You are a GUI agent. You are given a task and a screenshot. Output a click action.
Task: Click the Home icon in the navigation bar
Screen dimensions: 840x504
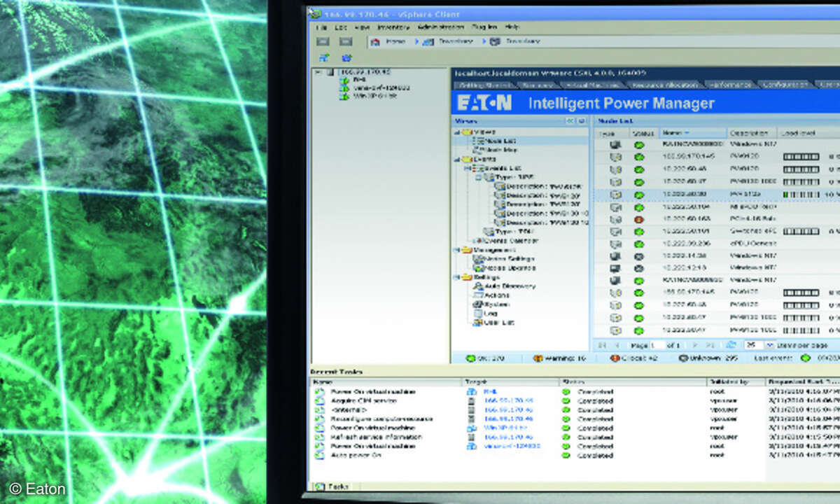(x=376, y=41)
